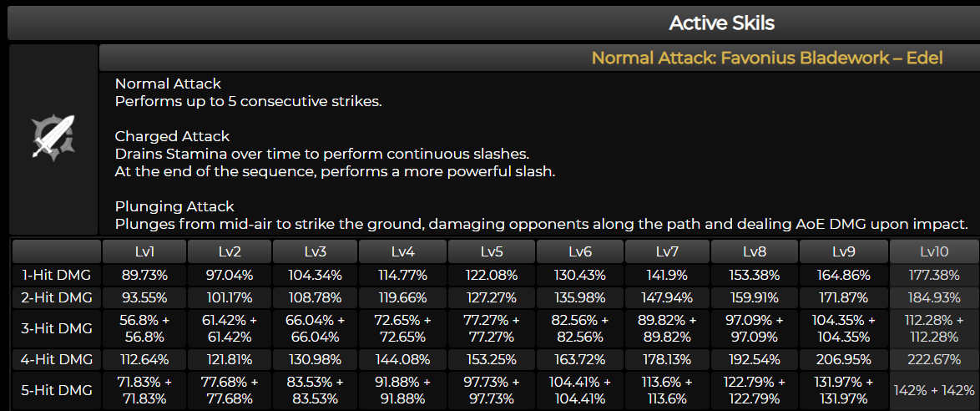The width and height of the screenshot is (980, 411).
Task: Pick the Lv6 column header
Action: pos(578,251)
